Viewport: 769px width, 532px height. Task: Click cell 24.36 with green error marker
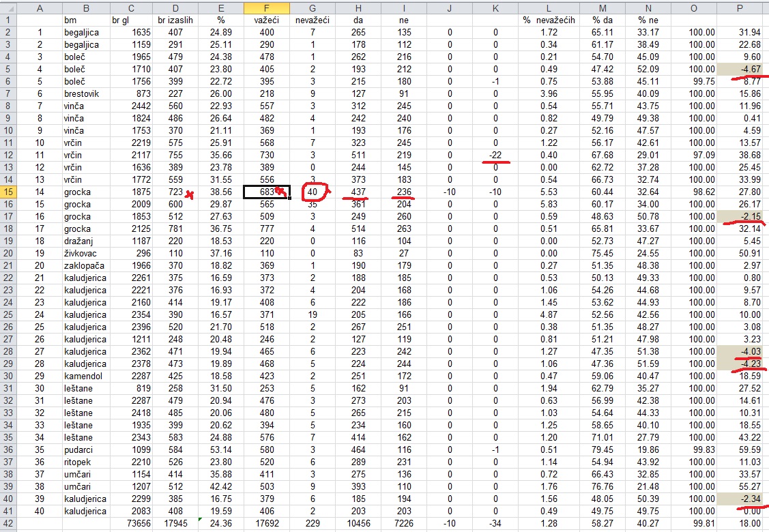tap(220, 523)
